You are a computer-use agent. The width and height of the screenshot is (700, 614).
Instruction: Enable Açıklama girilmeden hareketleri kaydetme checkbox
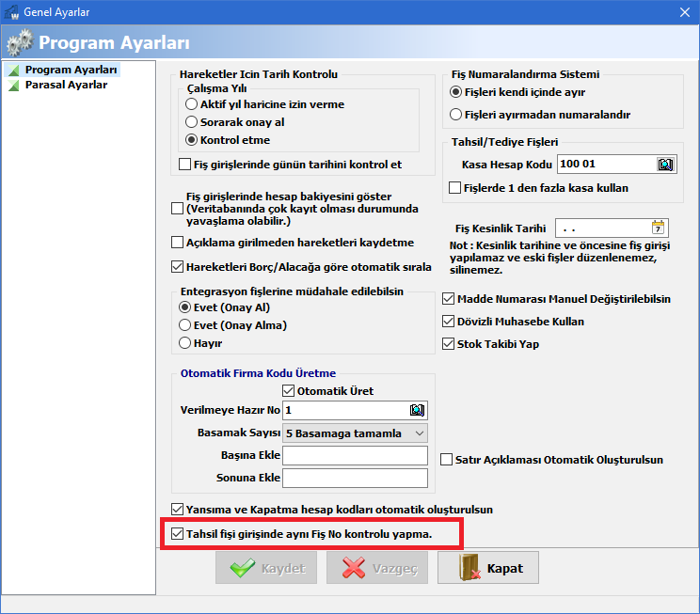[x=177, y=243]
